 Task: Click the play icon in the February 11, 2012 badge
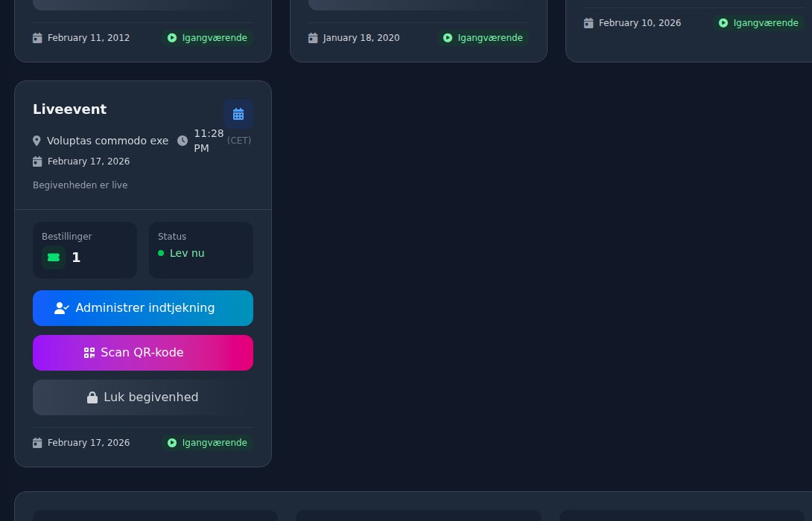pyautogui.click(x=172, y=38)
